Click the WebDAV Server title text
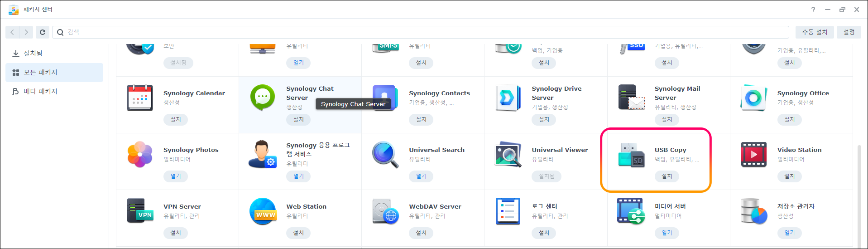 coord(435,206)
